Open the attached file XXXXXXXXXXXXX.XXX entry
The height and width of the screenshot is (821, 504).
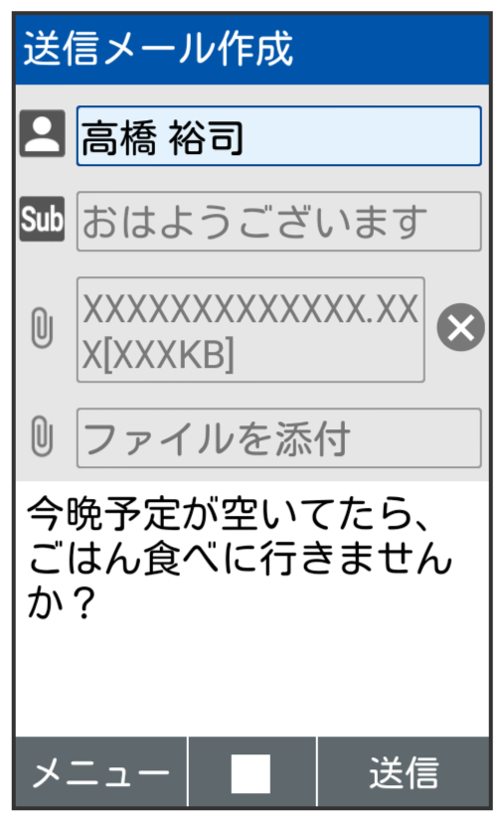point(251,330)
